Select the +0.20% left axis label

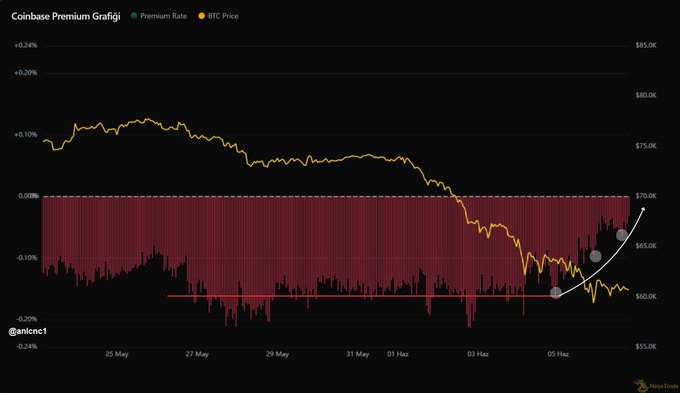[26, 73]
